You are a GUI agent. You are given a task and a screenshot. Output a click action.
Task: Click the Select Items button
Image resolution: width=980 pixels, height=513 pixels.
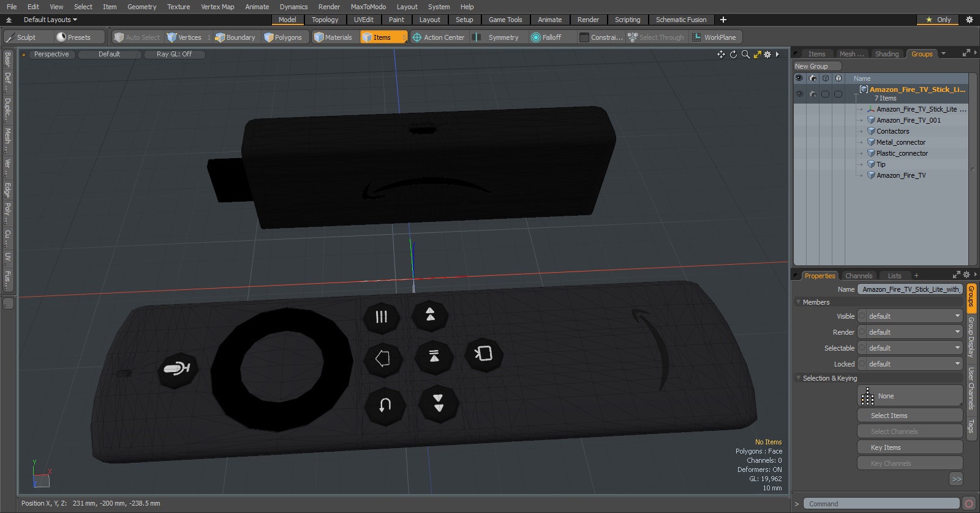coord(910,416)
